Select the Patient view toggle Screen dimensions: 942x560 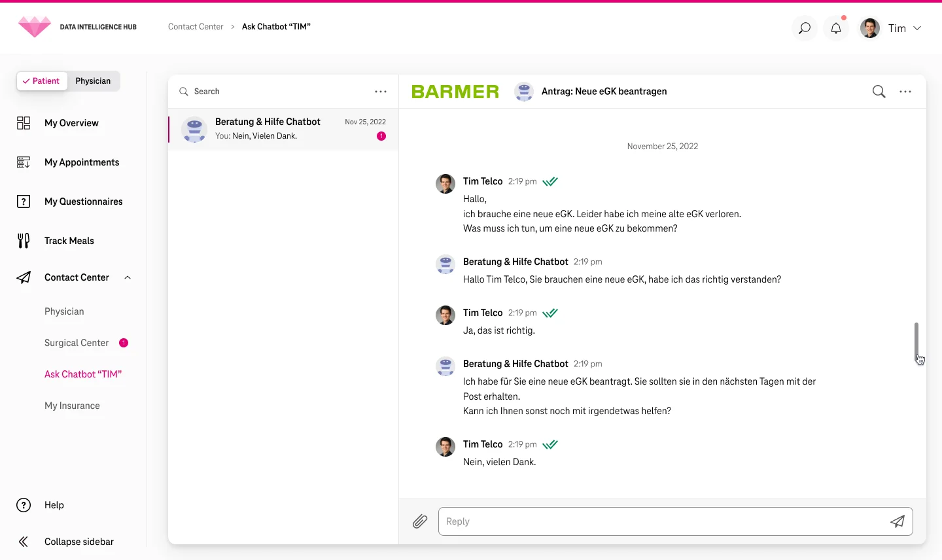point(41,81)
